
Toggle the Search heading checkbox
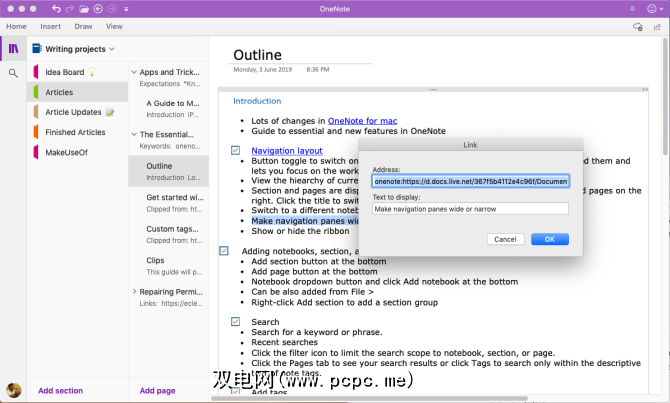[x=235, y=321]
